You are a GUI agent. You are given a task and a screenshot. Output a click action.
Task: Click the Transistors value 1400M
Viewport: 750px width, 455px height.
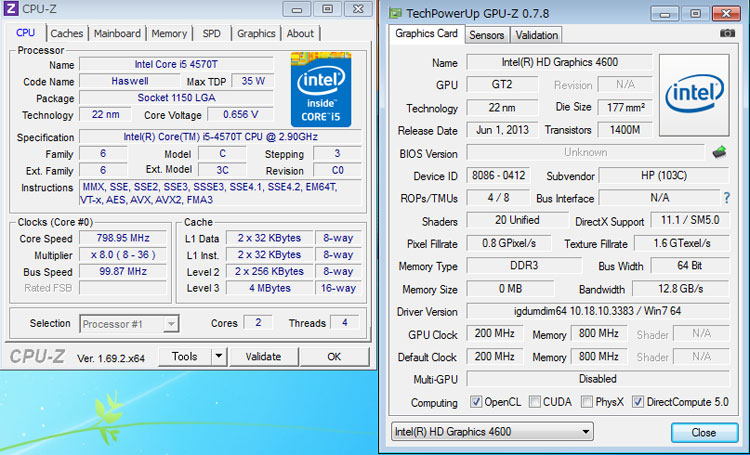coord(625,130)
